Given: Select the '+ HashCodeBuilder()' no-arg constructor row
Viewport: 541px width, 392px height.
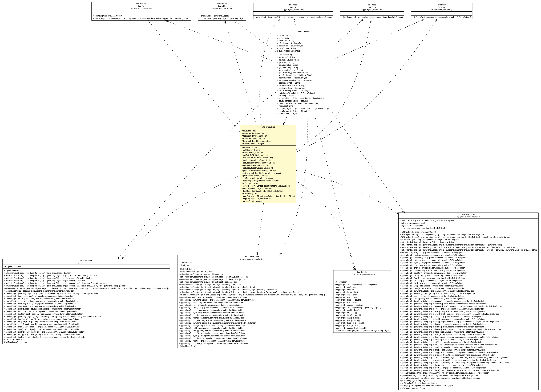Looking at the screenshot, I should coord(187,269).
